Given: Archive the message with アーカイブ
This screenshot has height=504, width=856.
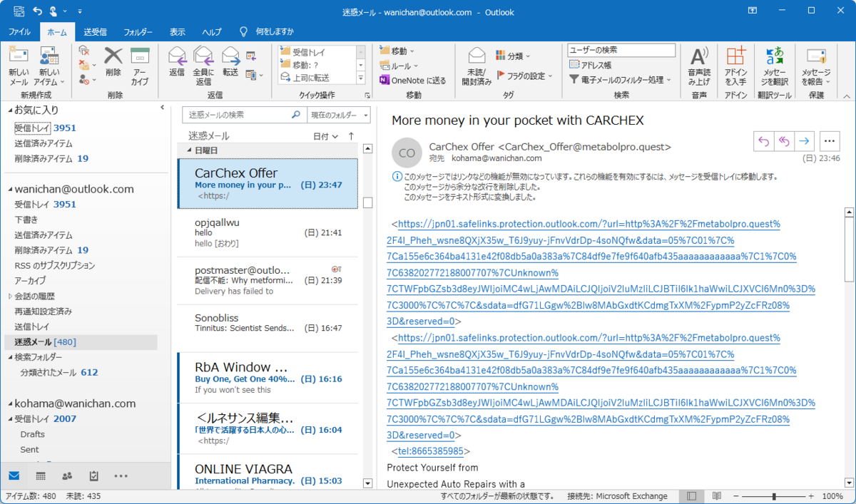Looking at the screenshot, I should (141, 66).
